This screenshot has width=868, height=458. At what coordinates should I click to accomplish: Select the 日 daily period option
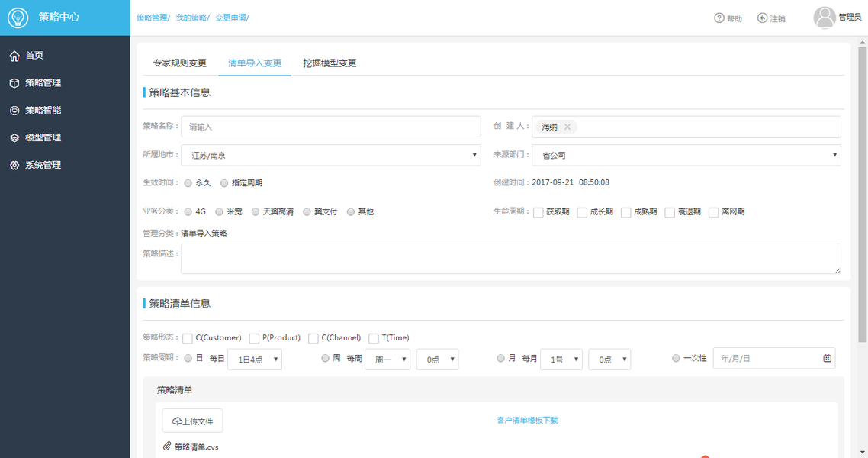point(188,358)
